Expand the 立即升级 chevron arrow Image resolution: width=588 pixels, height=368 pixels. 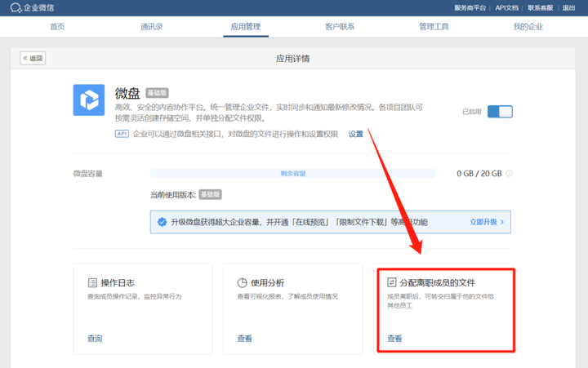(x=502, y=222)
